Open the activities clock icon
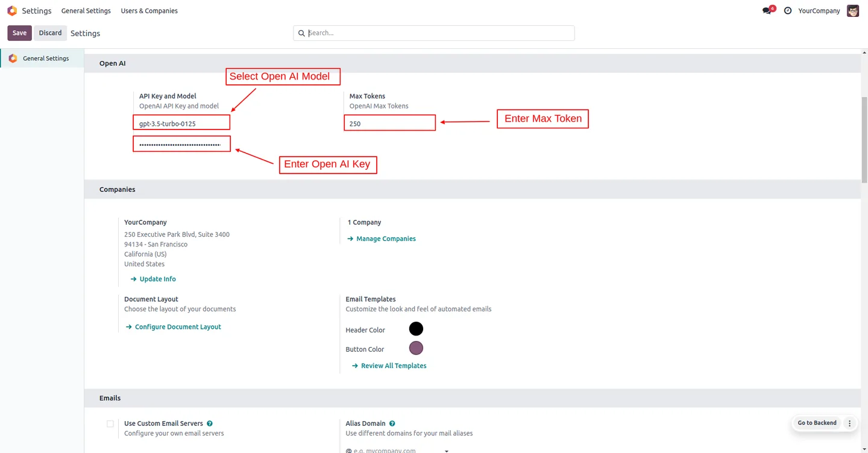868x453 pixels. [787, 11]
